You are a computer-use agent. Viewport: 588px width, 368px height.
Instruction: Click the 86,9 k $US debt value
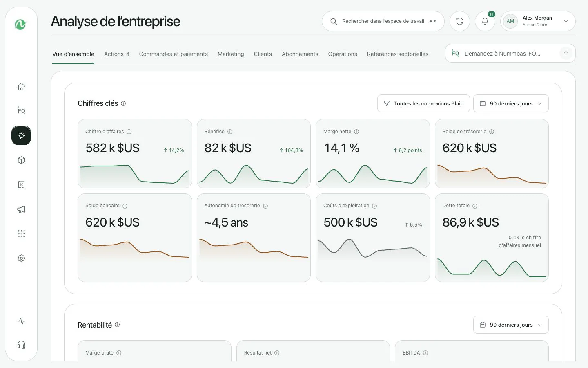470,222
